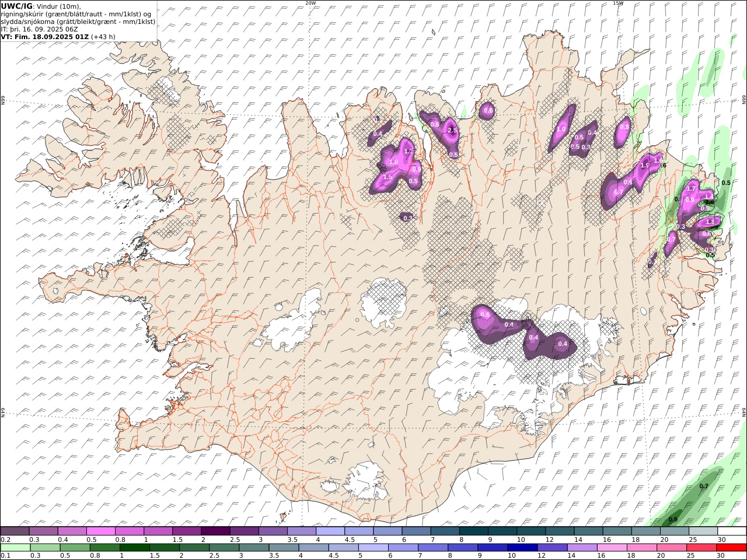Viewport: 747px width, 560px height.
Task: Click the '2.5' precipitation value on the map
Action: 452,131
